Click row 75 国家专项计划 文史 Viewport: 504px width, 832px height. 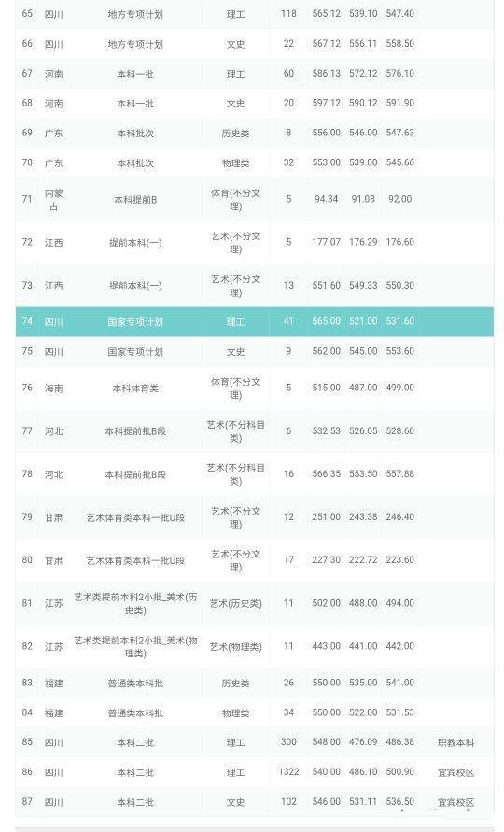255,351
